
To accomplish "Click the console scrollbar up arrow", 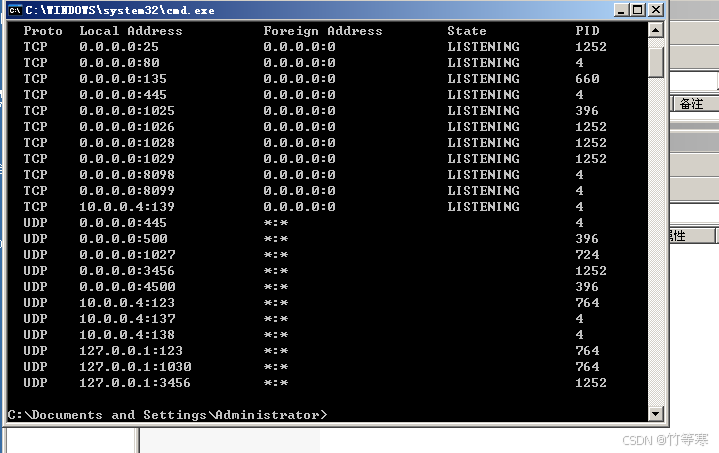I will [656, 30].
